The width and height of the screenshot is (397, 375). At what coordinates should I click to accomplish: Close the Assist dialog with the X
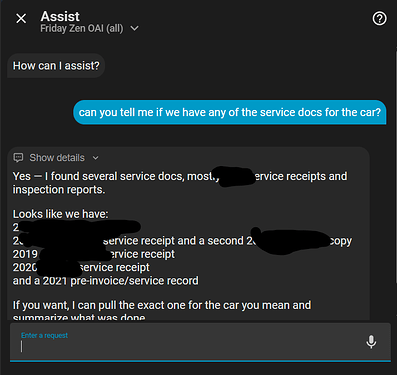(x=21, y=19)
